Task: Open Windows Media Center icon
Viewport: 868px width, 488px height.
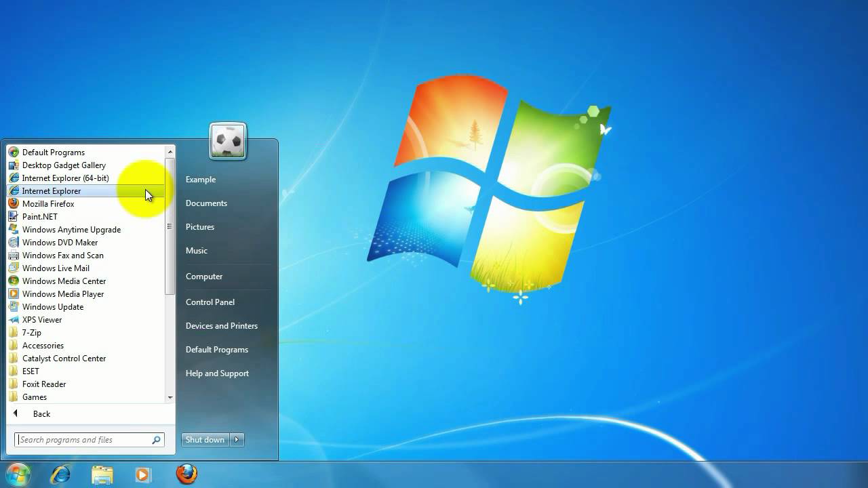Action: click(x=14, y=281)
